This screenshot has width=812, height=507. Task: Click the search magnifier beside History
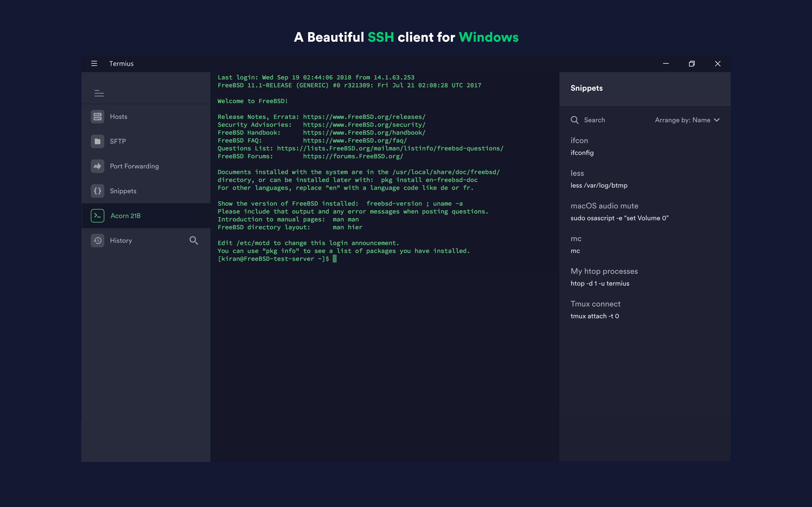(194, 241)
